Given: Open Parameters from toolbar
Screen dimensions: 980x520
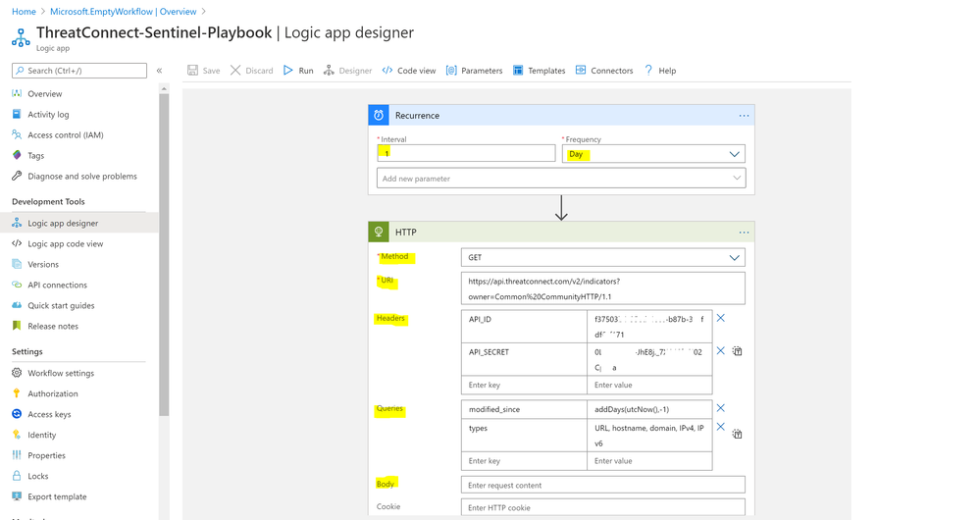Looking at the screenshot, I should pyautogui.click(x=474, y=71).
